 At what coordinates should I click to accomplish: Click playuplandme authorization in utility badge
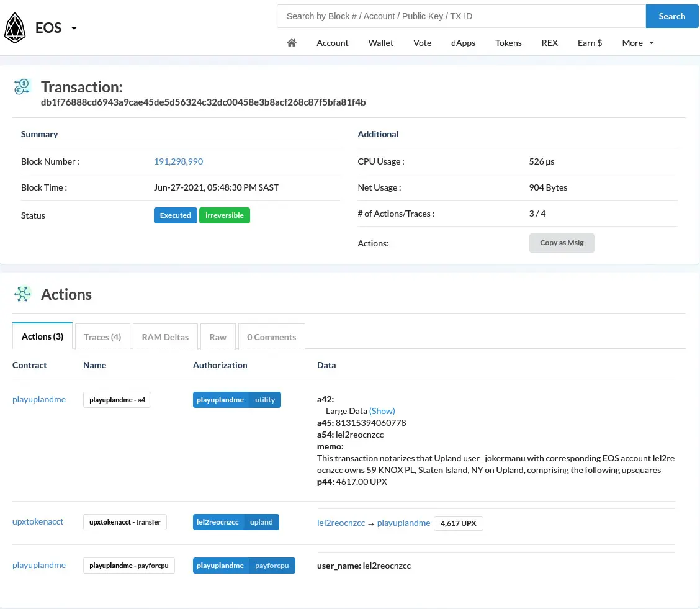pyautogui.click(x=220, y=400)
